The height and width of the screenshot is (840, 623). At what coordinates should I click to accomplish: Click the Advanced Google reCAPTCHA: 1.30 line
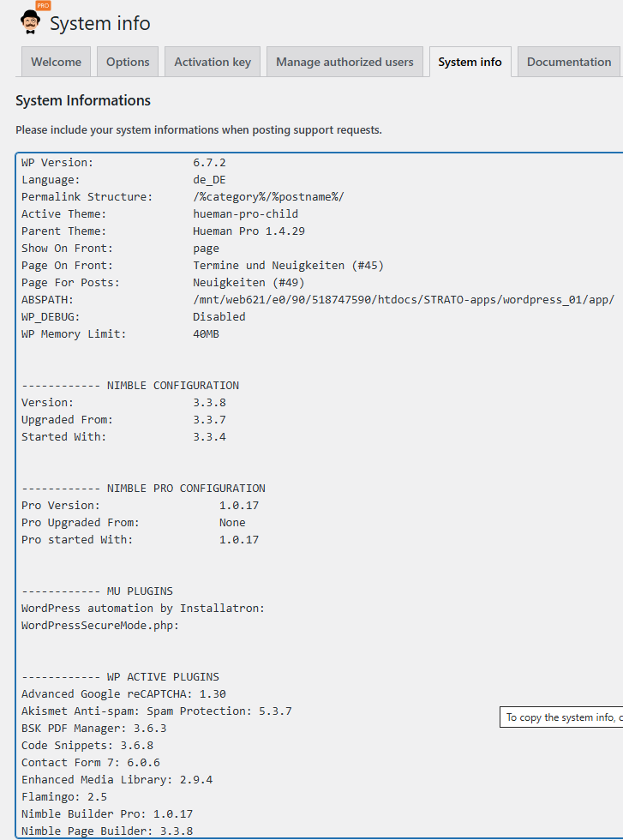click(x=123, y=693)
